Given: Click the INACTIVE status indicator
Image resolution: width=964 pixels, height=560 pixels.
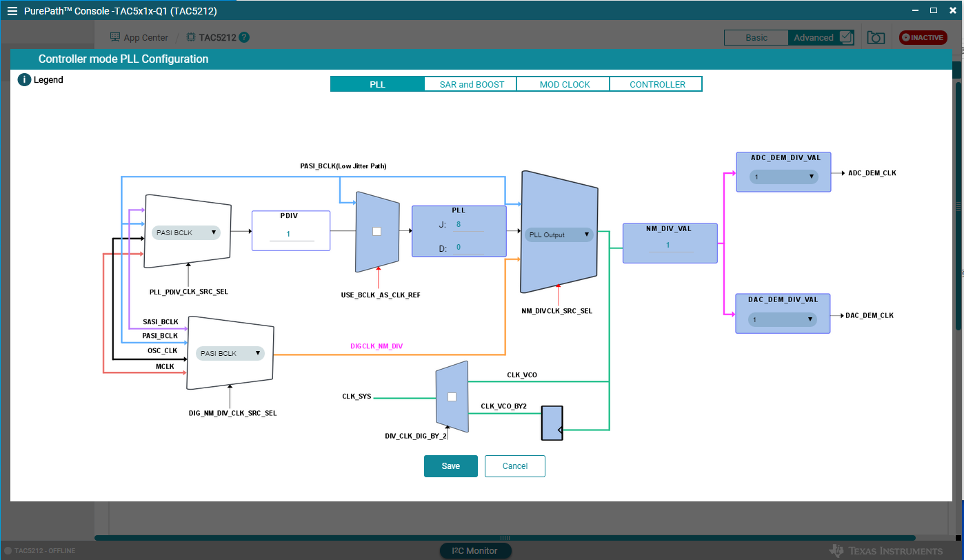Looking at the screenshot, I should [x=923, y=37].
